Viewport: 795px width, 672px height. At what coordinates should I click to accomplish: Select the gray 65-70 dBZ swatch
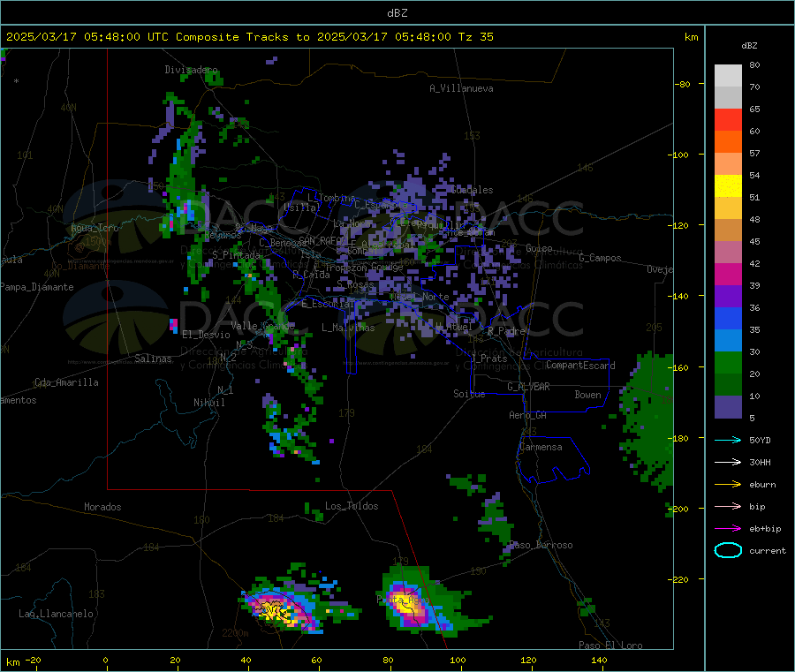[x=728, y=98]
